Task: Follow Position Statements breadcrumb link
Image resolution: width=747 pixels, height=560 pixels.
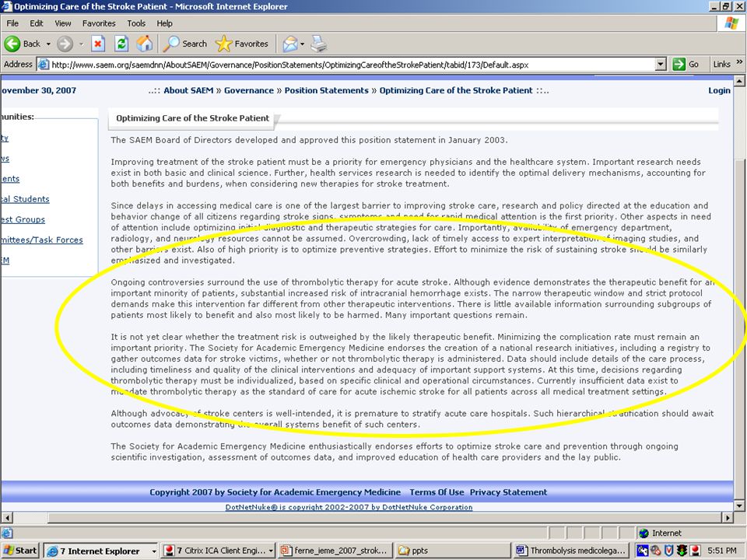Action: [x=326, y=90]
